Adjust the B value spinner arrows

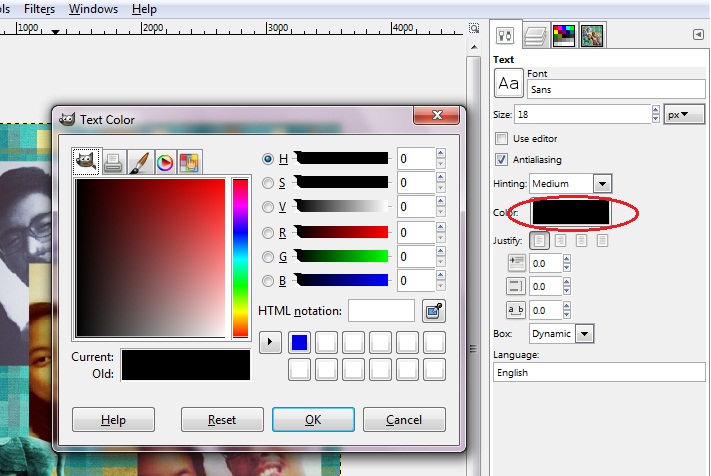click(x=440, y=281)
